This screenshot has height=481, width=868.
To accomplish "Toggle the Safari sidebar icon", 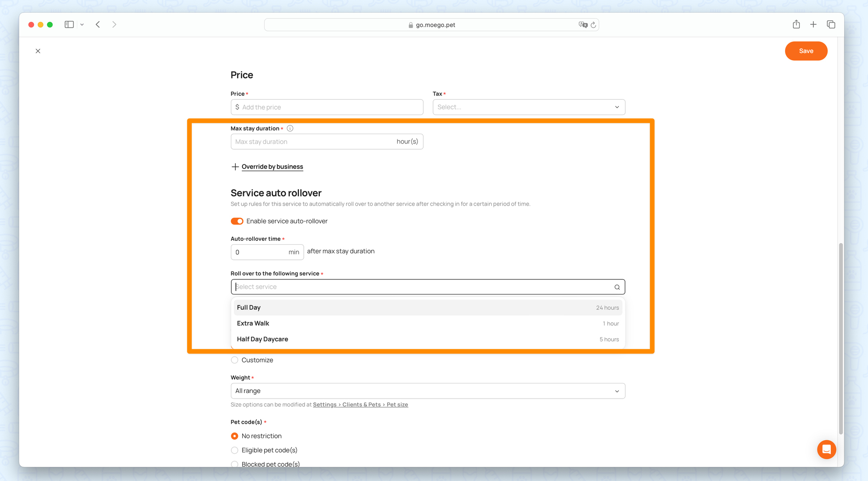I will click(x=69, y=25).
